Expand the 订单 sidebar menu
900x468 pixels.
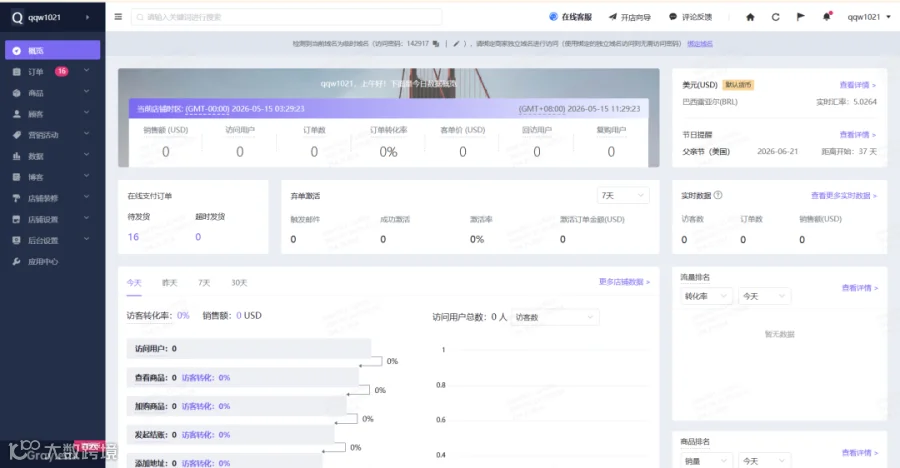pos(52,72)
